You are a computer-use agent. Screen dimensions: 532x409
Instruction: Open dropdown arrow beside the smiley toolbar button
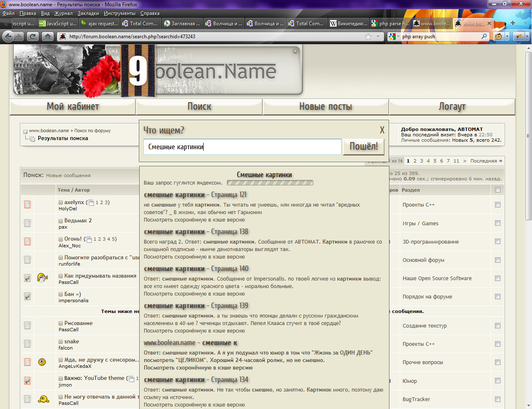pos(507,37)
